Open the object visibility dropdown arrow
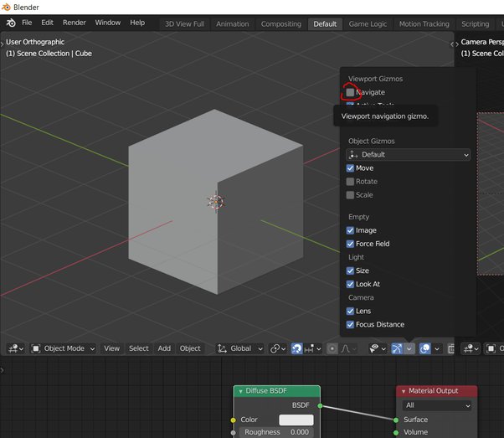 [383, 348]
